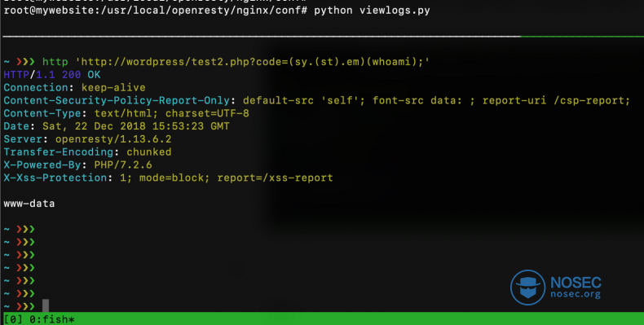The image size is (644, 325).
Task: Click the 'openresty/1.13.6.2' server value
Action: (x=113, y=139)
